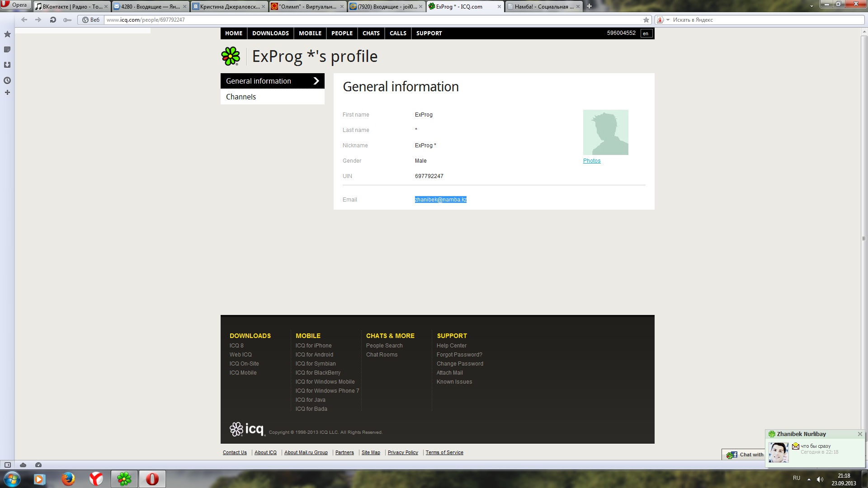The image size is (868, 488).
Task: Select General information section
Action: [x=273, y=81]
